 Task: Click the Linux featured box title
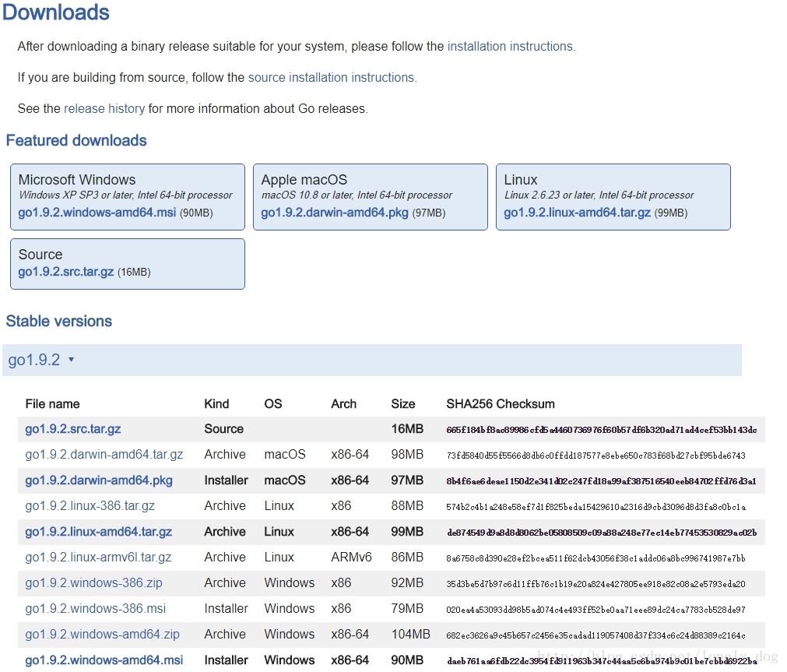pos(521,180)
